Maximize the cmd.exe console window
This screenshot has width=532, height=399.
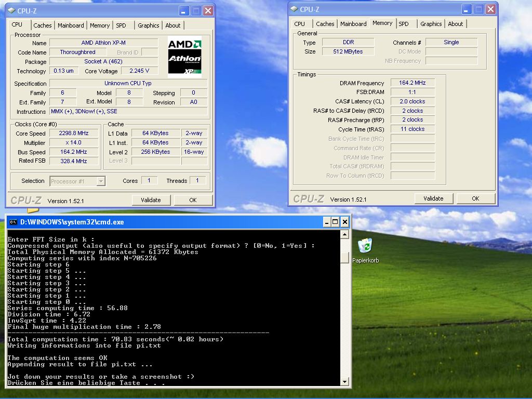[x=335, y=222]
